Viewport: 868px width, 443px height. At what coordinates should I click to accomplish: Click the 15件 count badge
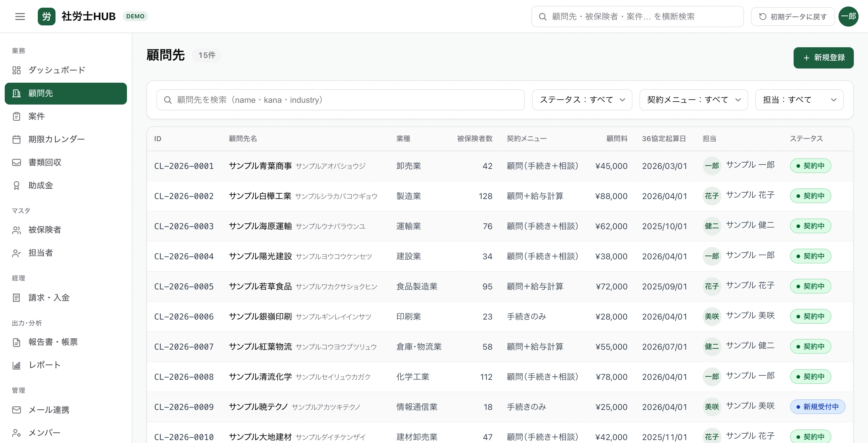[207, 55]
